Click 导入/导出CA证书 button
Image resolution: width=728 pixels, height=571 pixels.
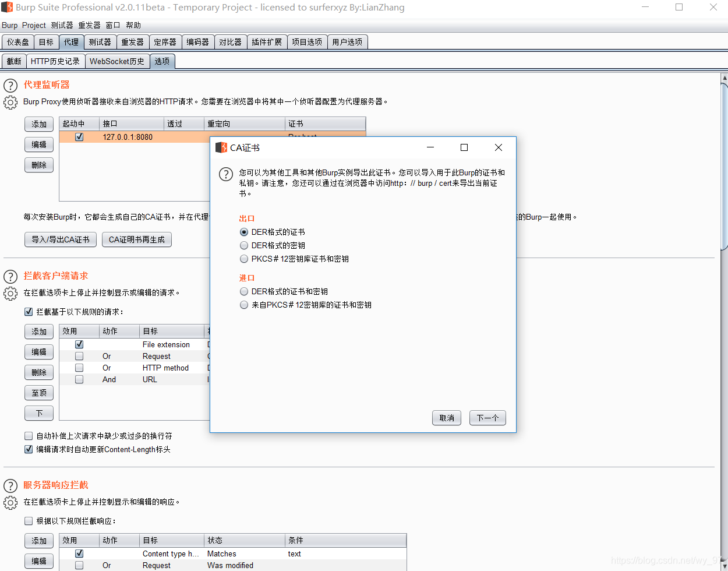click(x=61, y=239)
